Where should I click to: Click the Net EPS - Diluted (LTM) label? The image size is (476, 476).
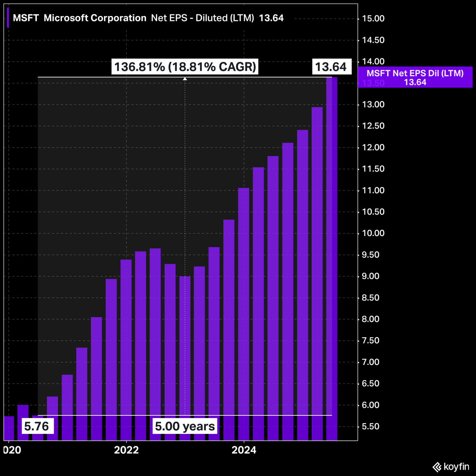click(x=202, y=18)
